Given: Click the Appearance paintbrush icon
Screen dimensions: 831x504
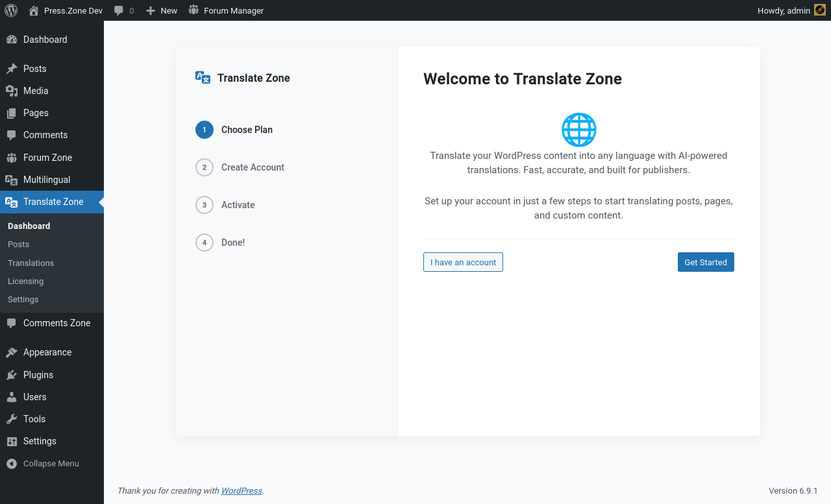Looking at the screenshot, I should (12, 352).
